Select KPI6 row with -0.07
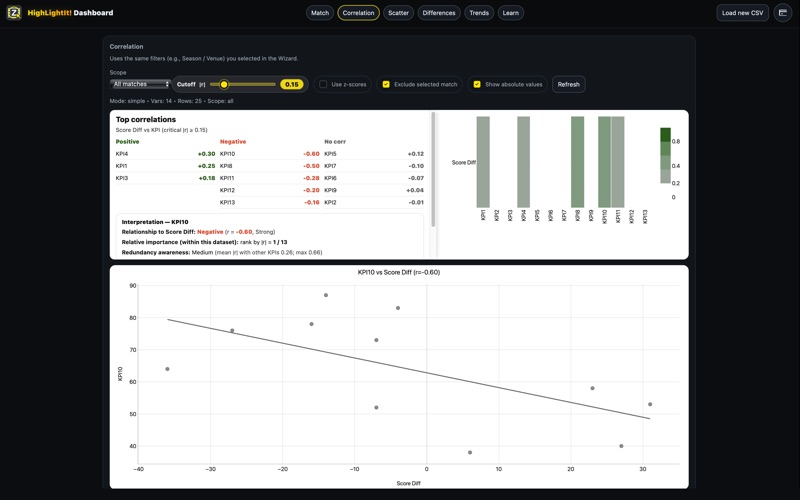800x500 pixels. click(374, 178)
